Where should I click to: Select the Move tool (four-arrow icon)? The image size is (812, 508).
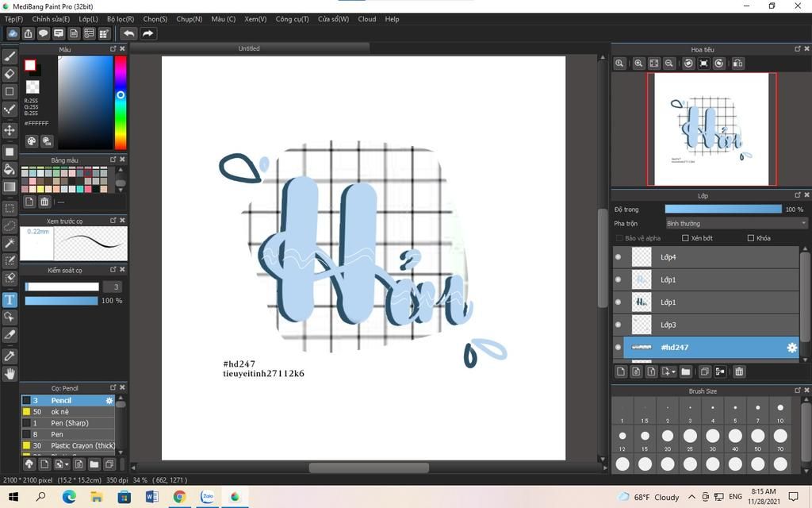(x=10, y=129)
